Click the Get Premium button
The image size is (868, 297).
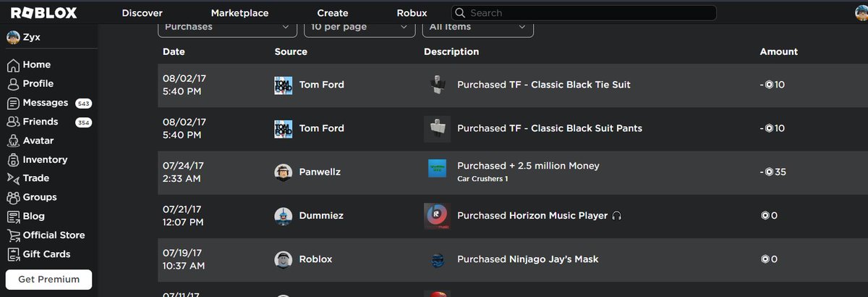48,280
